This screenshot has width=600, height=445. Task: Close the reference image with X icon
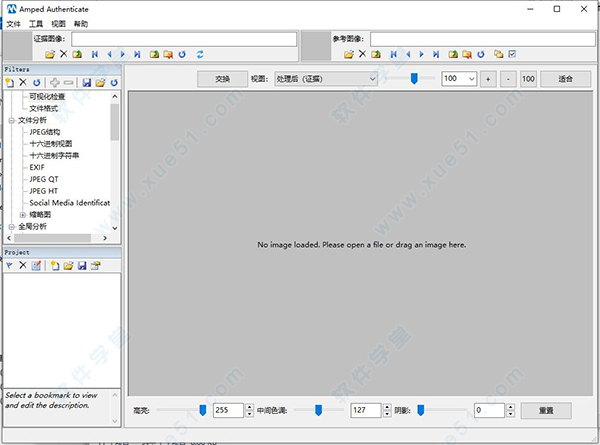[x=362, y=54]
